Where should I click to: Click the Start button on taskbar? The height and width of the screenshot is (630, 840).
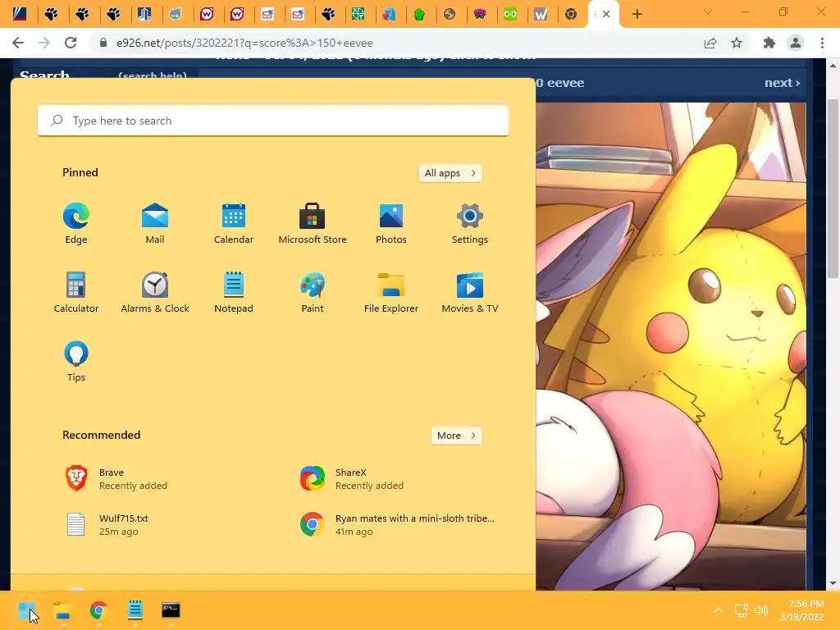pyautogui.click(x=27, y=610)
